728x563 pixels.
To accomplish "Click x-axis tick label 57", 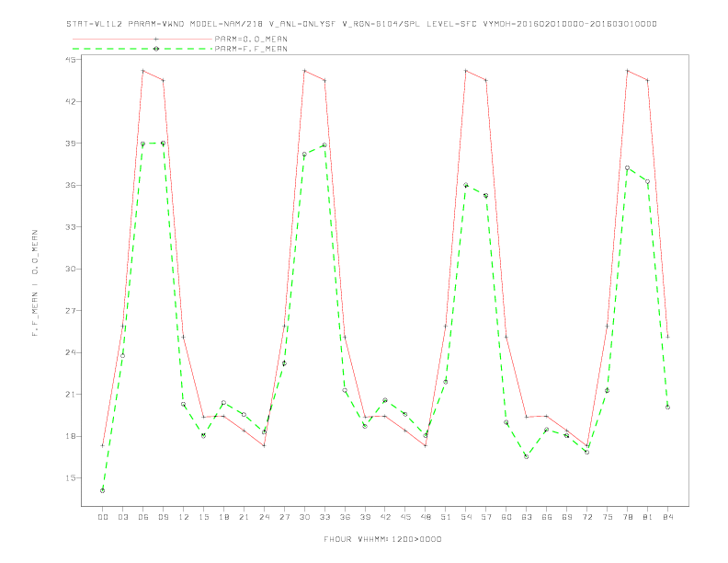I will click(x=486, y=517).
